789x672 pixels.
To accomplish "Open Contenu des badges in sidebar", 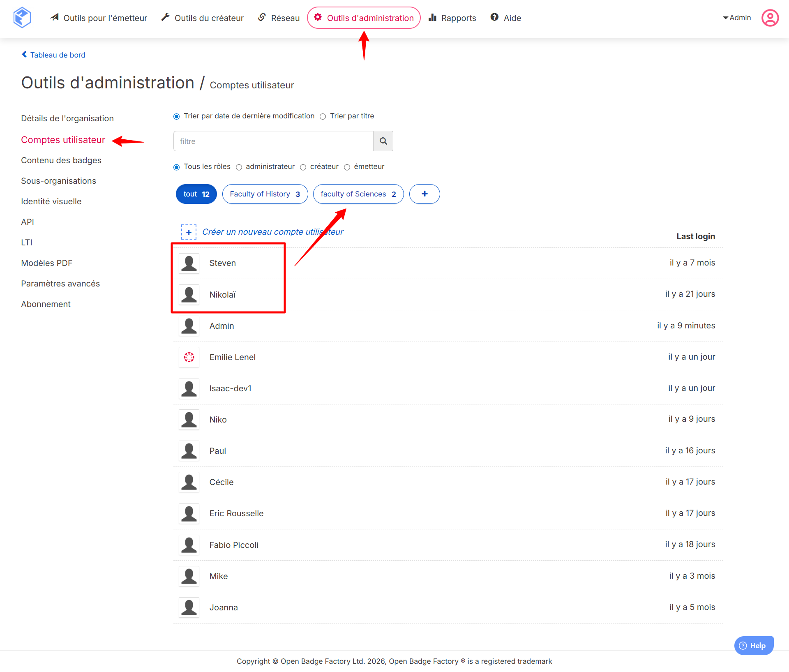I will 61,160.
